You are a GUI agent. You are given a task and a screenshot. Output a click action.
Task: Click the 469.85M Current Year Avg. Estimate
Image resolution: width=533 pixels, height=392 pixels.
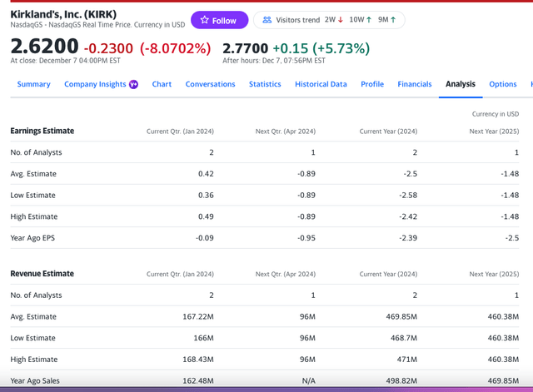tap(401, 316)
